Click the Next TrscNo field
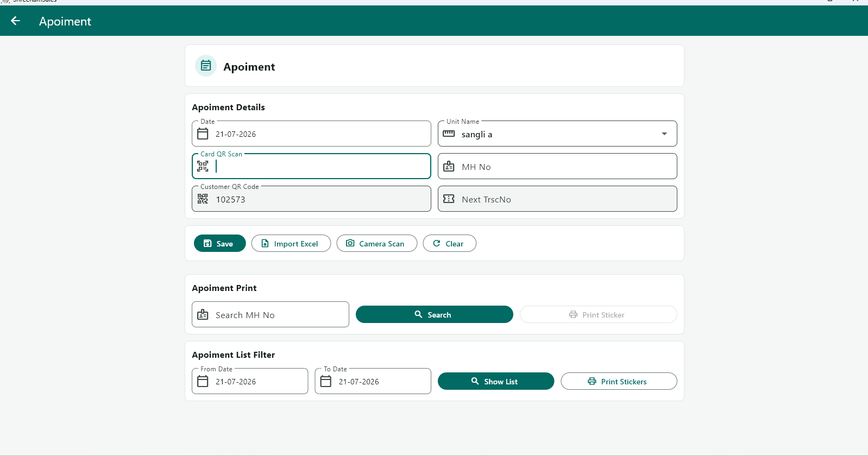Screen dimensions: 868x456 pyautogui.click(x=557, y=199)
